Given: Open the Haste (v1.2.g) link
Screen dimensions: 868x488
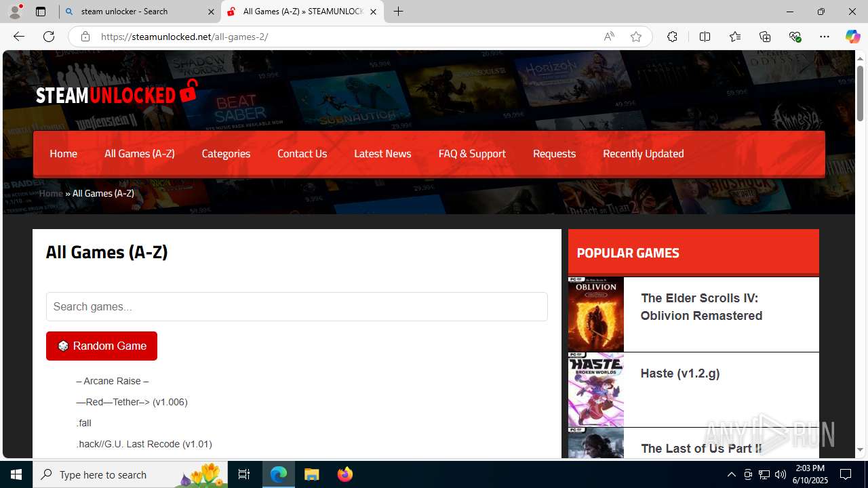Looking at the screenshot, I should coord(680,373).
